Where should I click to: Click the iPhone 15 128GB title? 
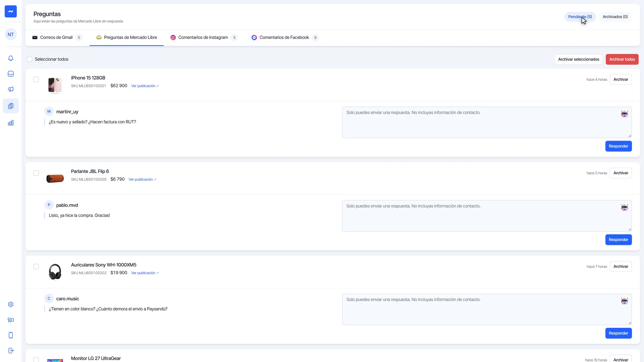pyautogui.click(x=88, y=78)
